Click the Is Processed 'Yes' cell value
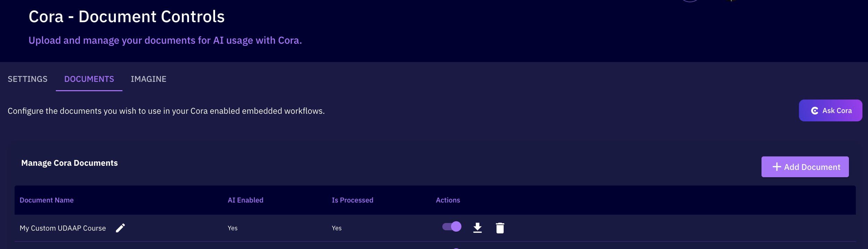The width and height of the screenshot is (868, 249). tap(337, 228)
